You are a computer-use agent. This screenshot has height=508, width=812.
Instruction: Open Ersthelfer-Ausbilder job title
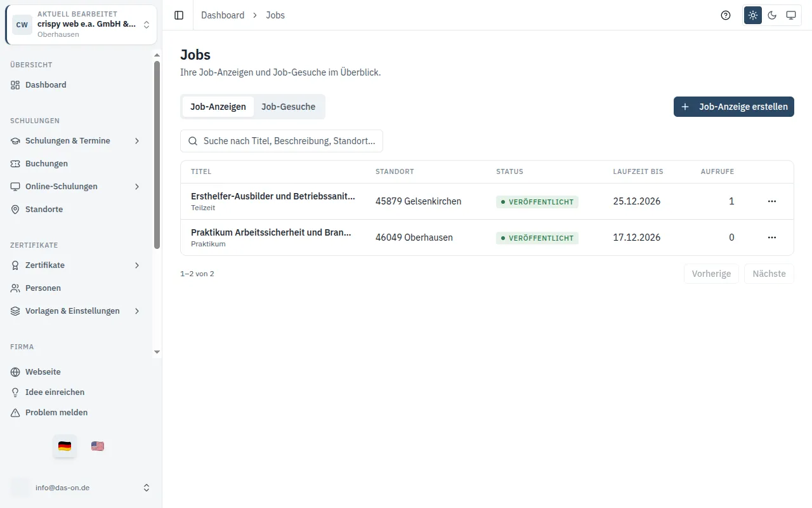(273, 196)
